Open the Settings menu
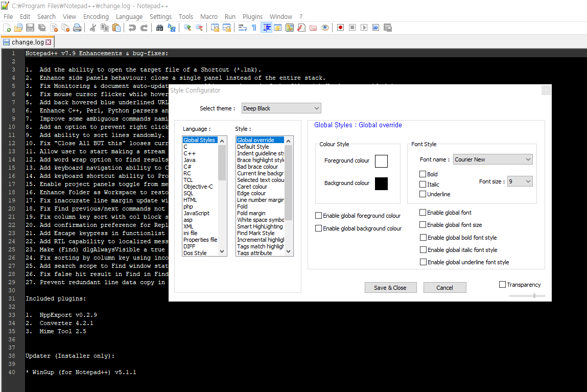The height and width of the screenshot is (392, 587). tap(160, 16)
